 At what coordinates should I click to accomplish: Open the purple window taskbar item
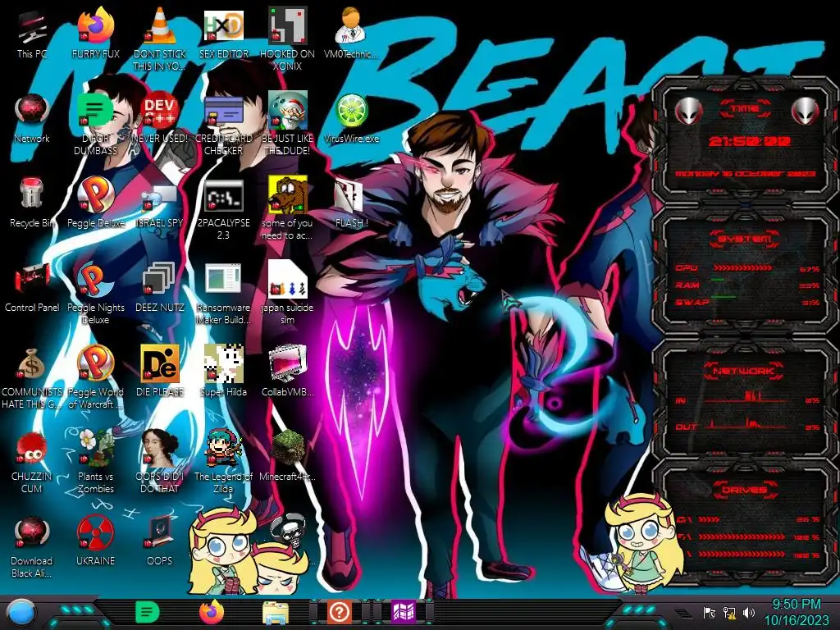click(404, 612)
